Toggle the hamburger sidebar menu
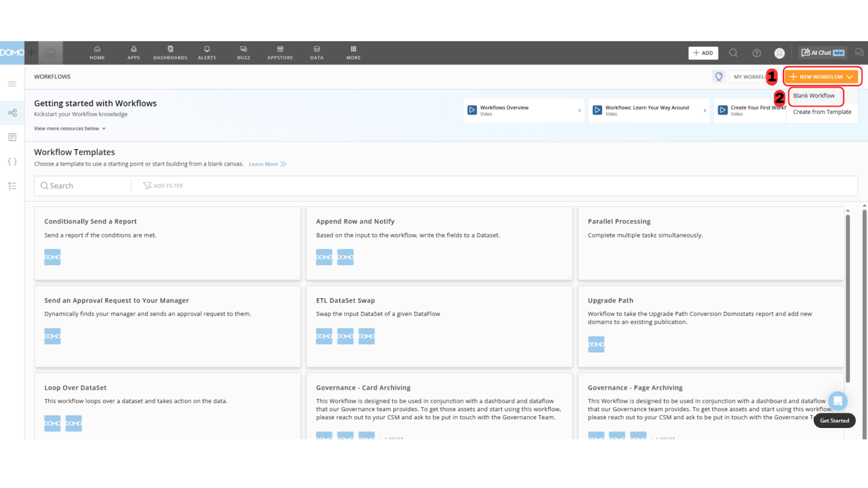The width and height of the screenshot is (868, 488). [12, 84]
